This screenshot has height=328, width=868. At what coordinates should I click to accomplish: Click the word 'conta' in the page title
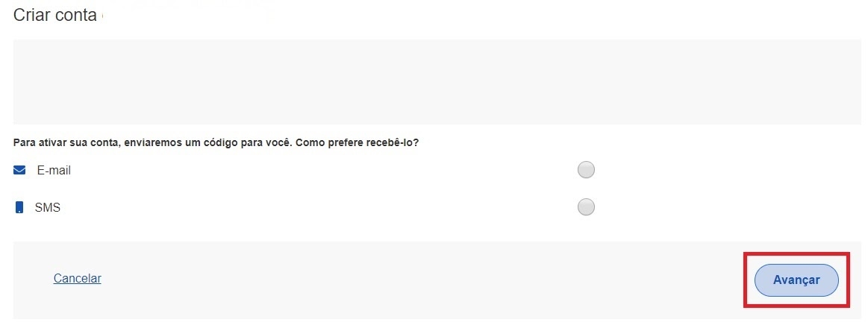tap(74, 15)
